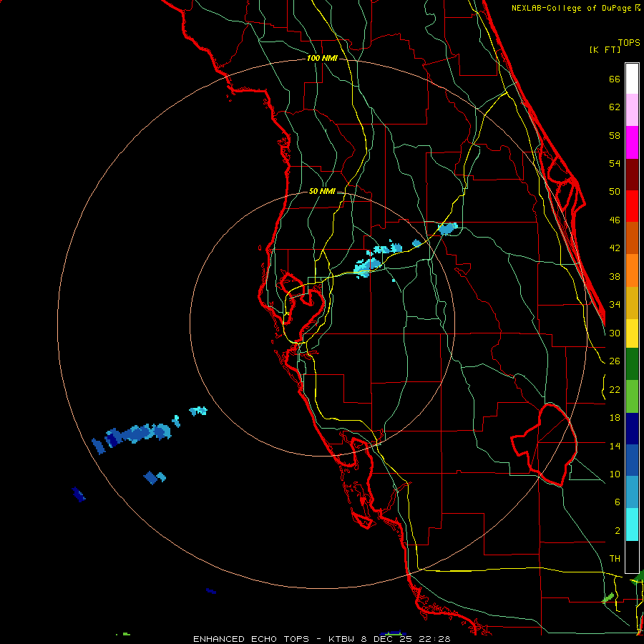This screenshot has height=644, width=644.
Task: Click the yellow 30 kft legend swatch
Action: coord(632,333)
